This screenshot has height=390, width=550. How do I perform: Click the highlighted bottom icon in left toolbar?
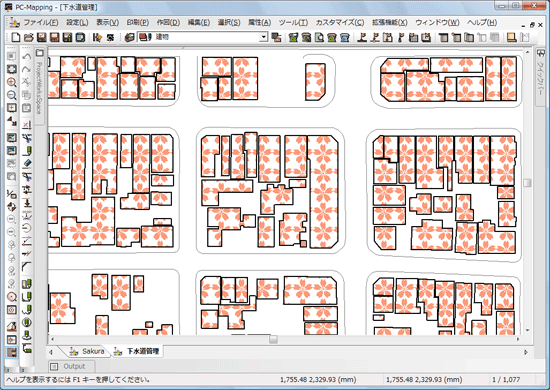pos(12,352)
